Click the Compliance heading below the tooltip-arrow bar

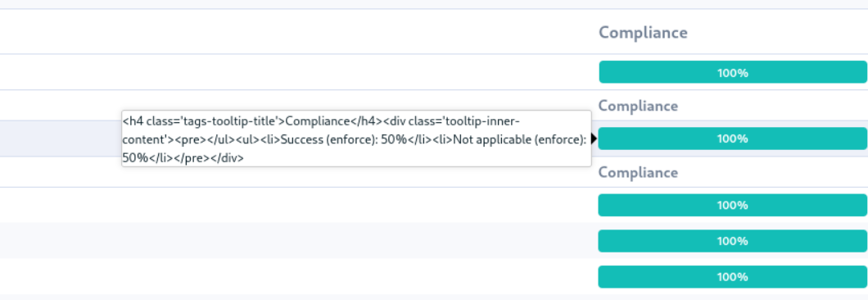[638, 172]
